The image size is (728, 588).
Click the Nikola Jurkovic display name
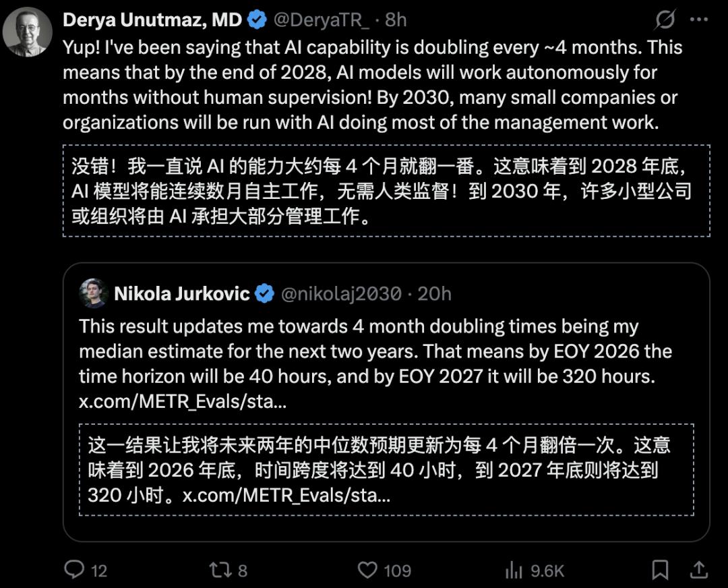[x=182, y=293]
